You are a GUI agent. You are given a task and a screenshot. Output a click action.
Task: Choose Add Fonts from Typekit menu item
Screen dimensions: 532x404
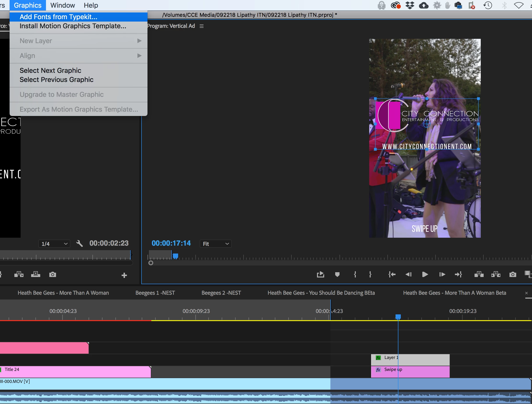58,17
